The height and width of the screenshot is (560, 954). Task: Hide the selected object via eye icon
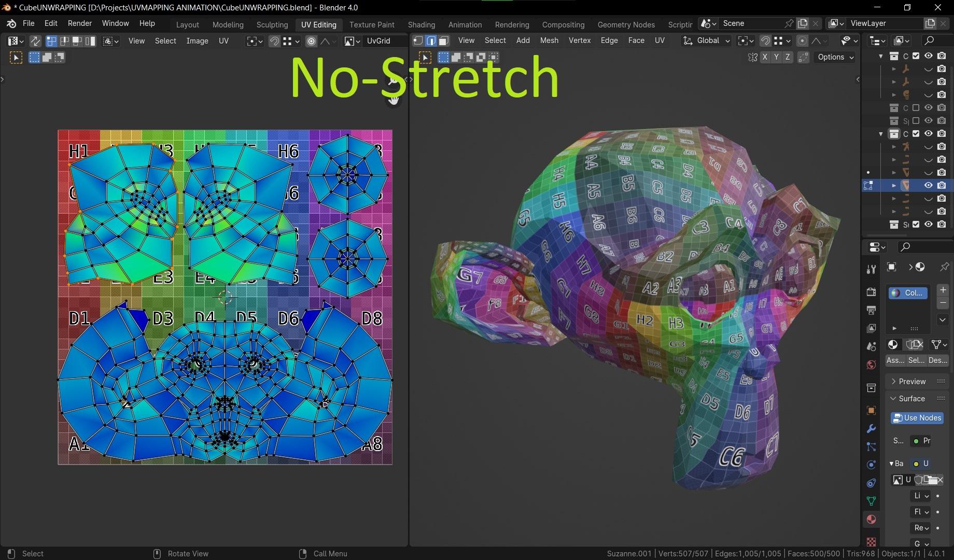pos(928,185)
